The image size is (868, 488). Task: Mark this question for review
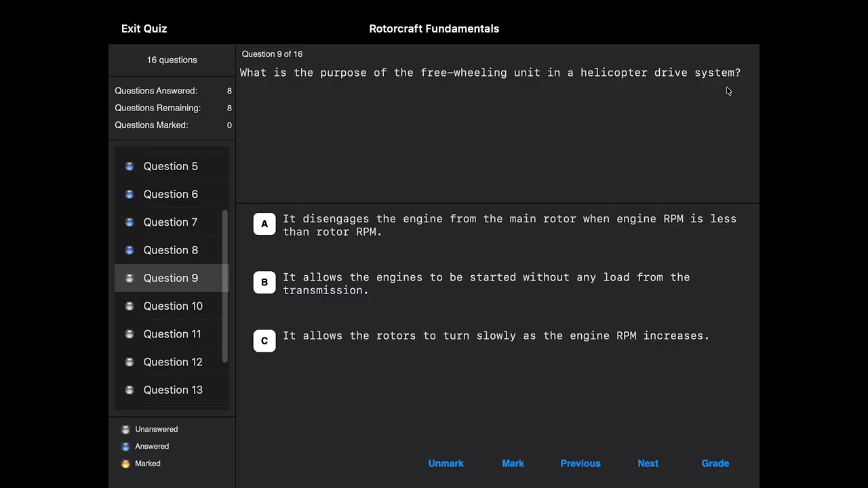513,464
